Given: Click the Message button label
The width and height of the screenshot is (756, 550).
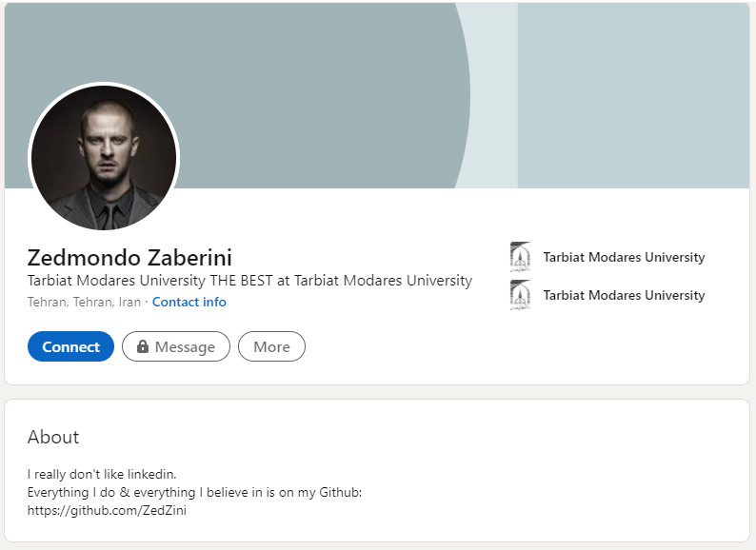Looking at the screenshot, I should coord(185,347).
